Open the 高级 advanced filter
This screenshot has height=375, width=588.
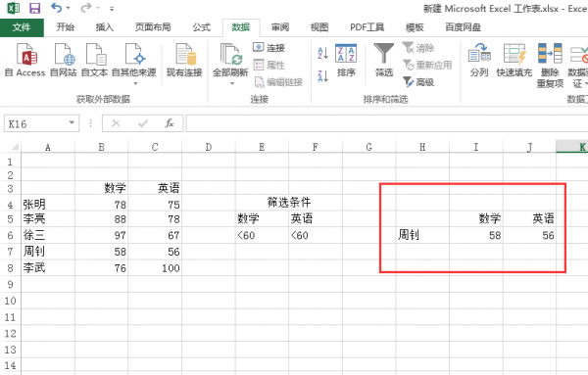[418, 82]
